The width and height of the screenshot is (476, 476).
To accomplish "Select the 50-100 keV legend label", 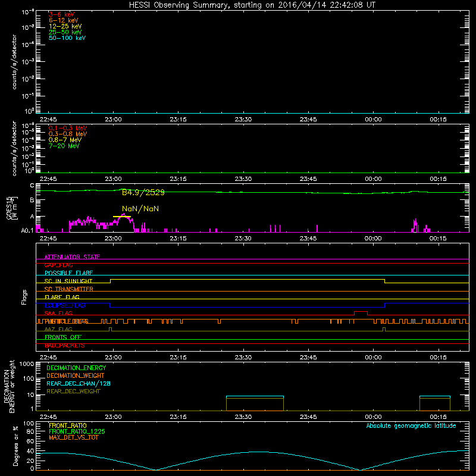I will click(x=67, y=38).
